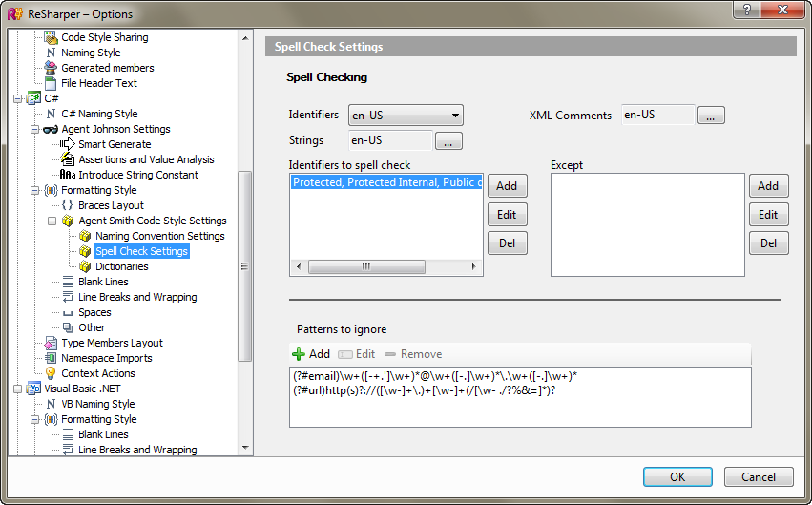Image resolution: width=812 pixels, height=505 pixels.
Task: Open Type Members Layout page
Action: click(112, 343)
